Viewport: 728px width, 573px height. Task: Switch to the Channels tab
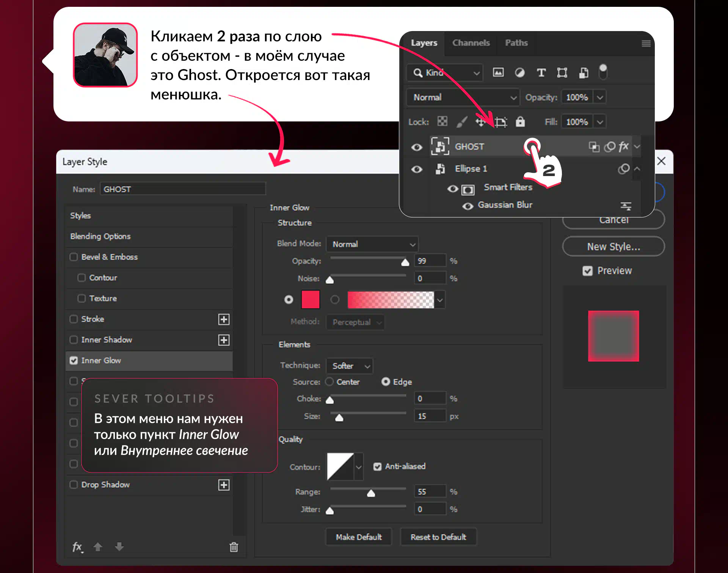click(x=471, y=43)
